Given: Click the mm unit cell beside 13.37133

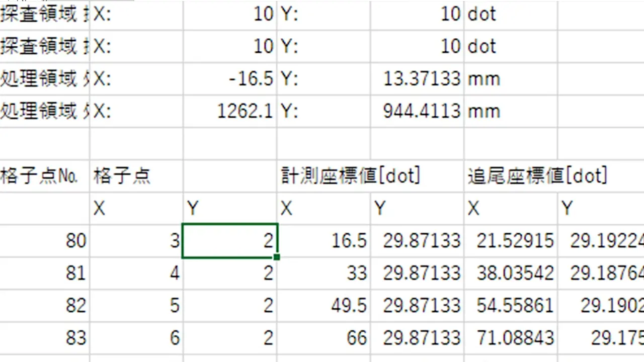Looking at the screenshot, I should [x=511, y=79].
